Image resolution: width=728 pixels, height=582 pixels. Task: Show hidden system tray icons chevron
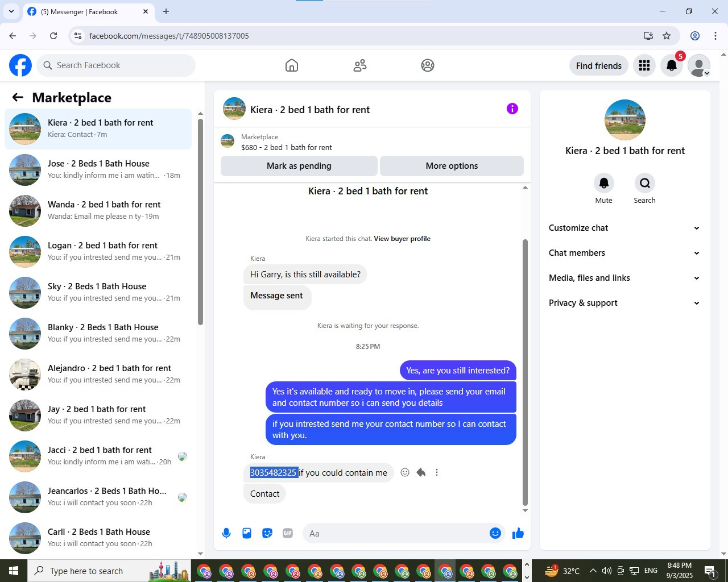593,571
